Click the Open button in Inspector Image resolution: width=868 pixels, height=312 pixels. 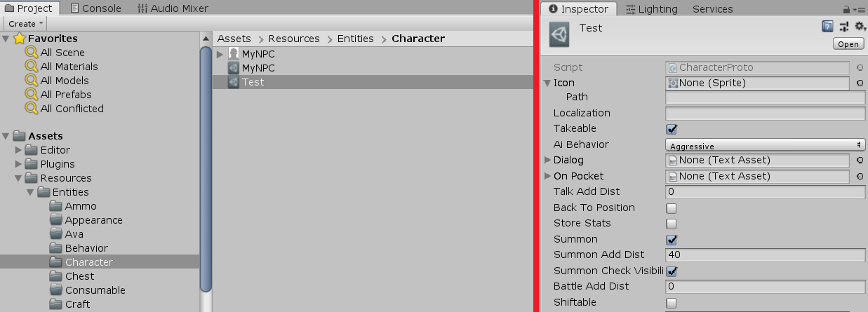coord(848,44)
